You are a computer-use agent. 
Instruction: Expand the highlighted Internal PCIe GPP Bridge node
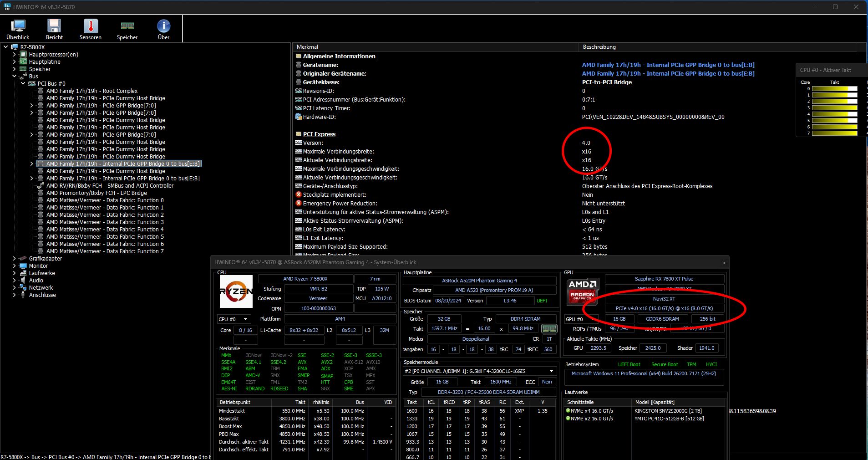31,164
